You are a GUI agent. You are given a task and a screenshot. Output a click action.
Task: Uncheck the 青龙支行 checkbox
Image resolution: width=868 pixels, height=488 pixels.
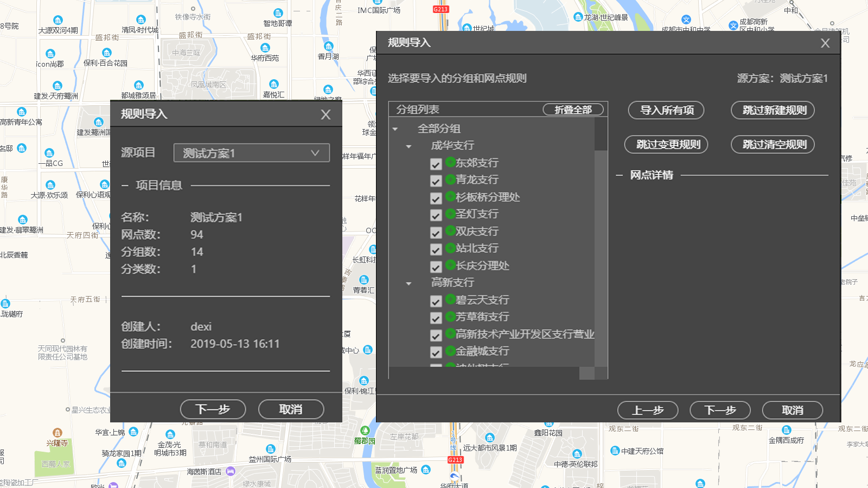click(436, 181)
